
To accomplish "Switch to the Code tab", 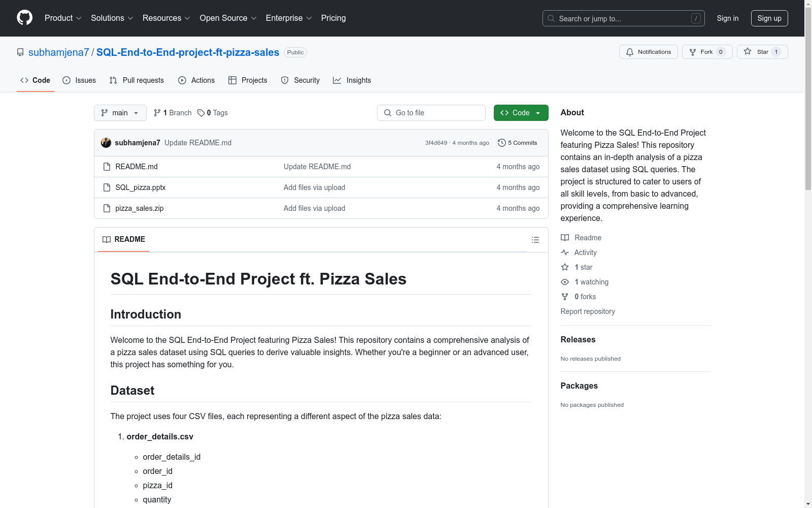I will (x=36, y=80).
